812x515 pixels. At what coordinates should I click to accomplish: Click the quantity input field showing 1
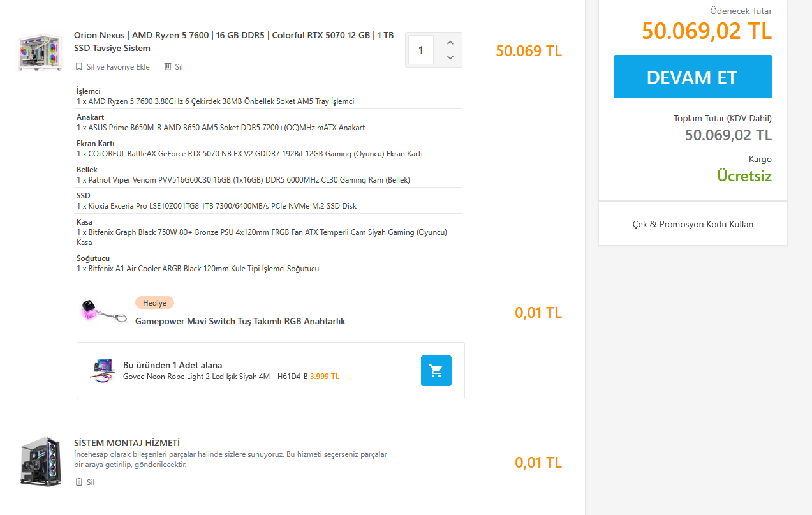421,50
